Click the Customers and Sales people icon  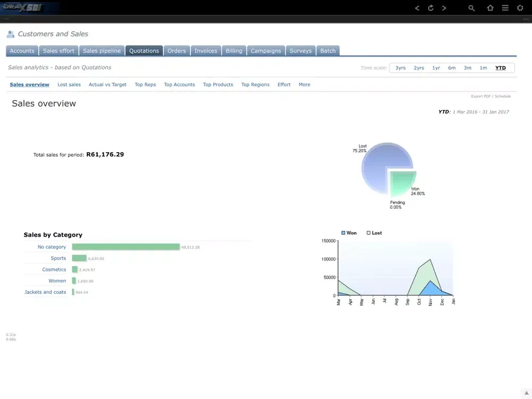click(11, 34)
